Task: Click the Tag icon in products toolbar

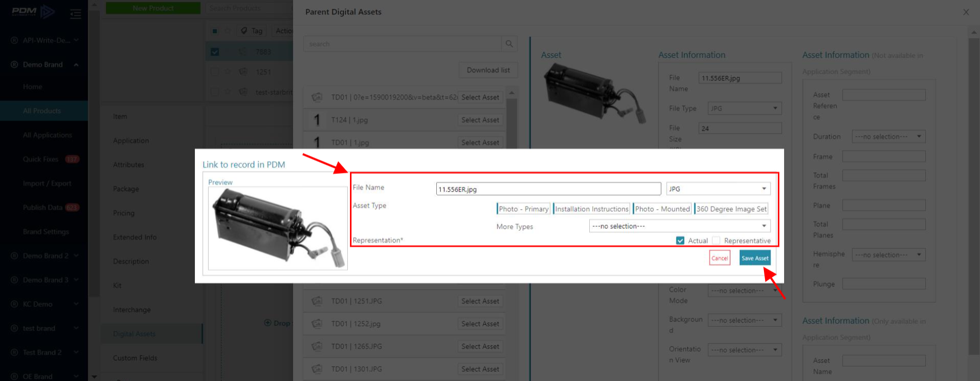Action: [244, 31]
